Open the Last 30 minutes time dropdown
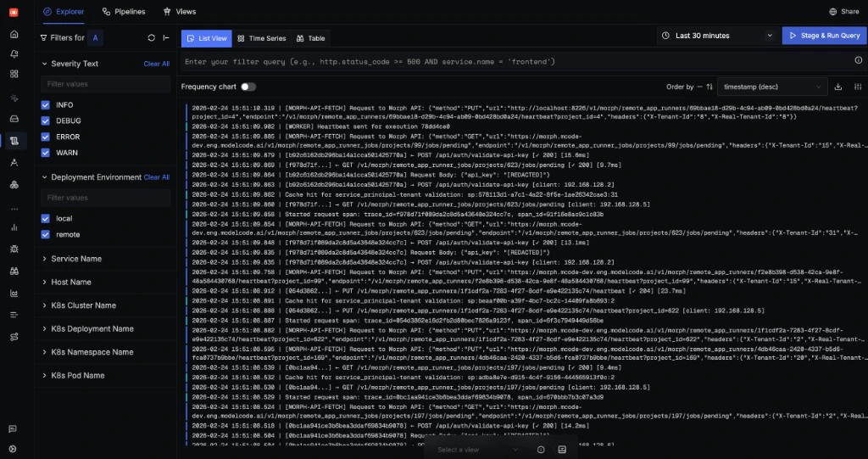The height and width of the screenshot is (459, 868). tap(717, 36)
